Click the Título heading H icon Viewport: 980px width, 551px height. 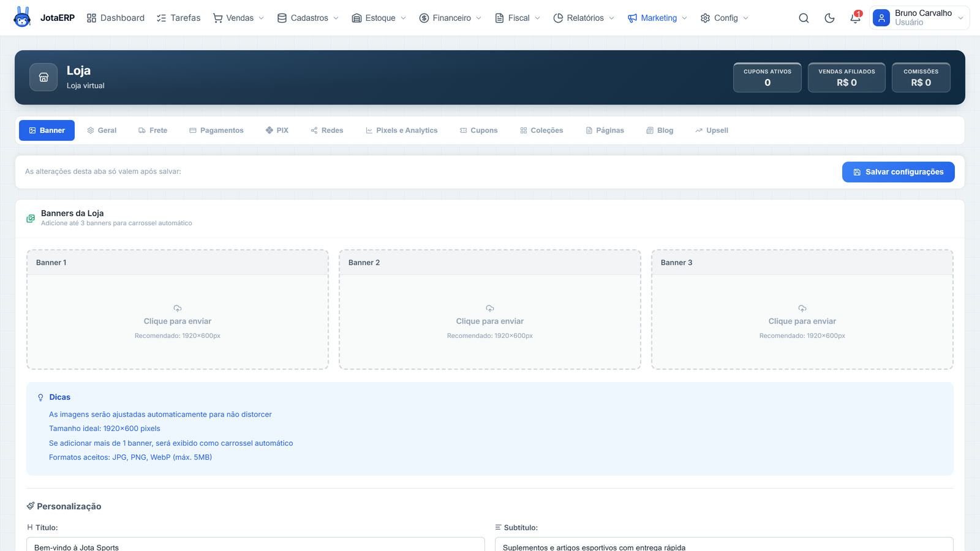click(30, 527)
